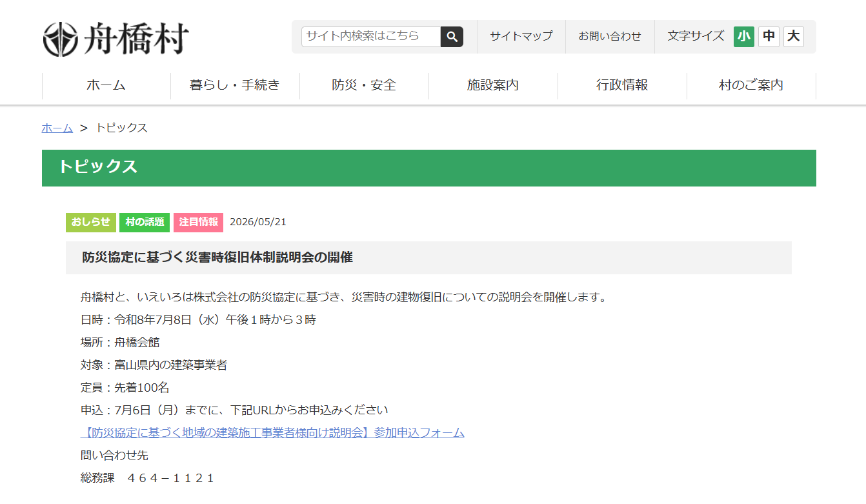The image size is (866, 504).
Task: Click the 注目情報 category tag
Action: tap(198, 222)
